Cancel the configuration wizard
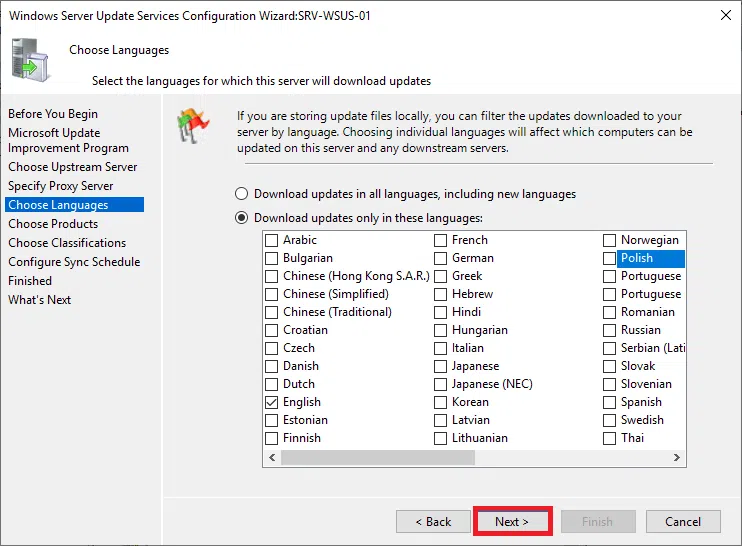Screen dimensions: 742x546 click(x=683, y=522)
